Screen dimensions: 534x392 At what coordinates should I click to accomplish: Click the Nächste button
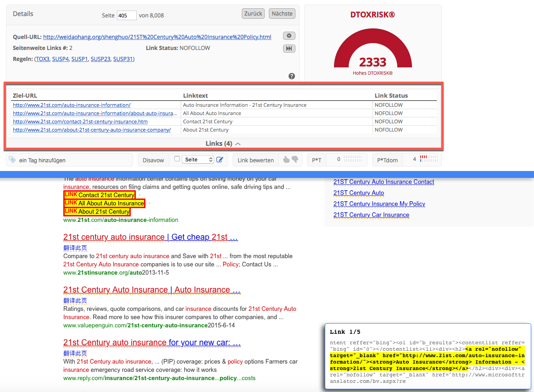282,14
